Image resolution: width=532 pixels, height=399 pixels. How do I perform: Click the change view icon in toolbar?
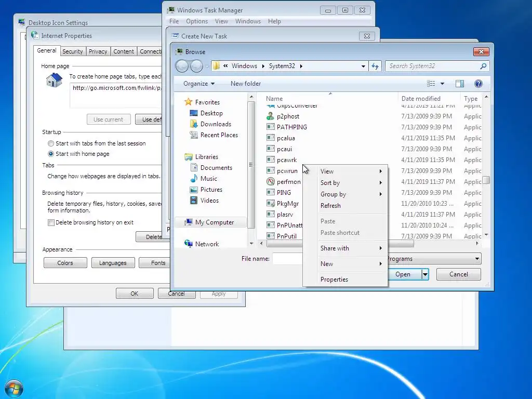[x=431, y=84]
